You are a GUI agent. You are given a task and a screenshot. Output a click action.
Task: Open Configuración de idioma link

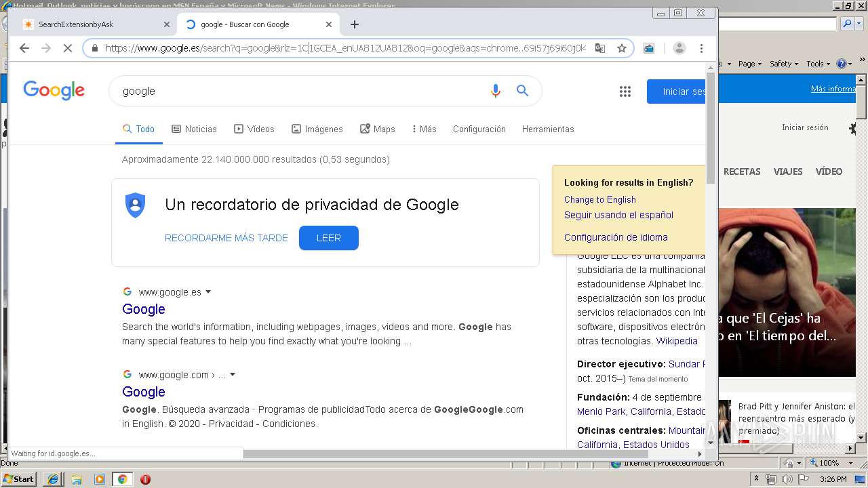click(616, 237)
